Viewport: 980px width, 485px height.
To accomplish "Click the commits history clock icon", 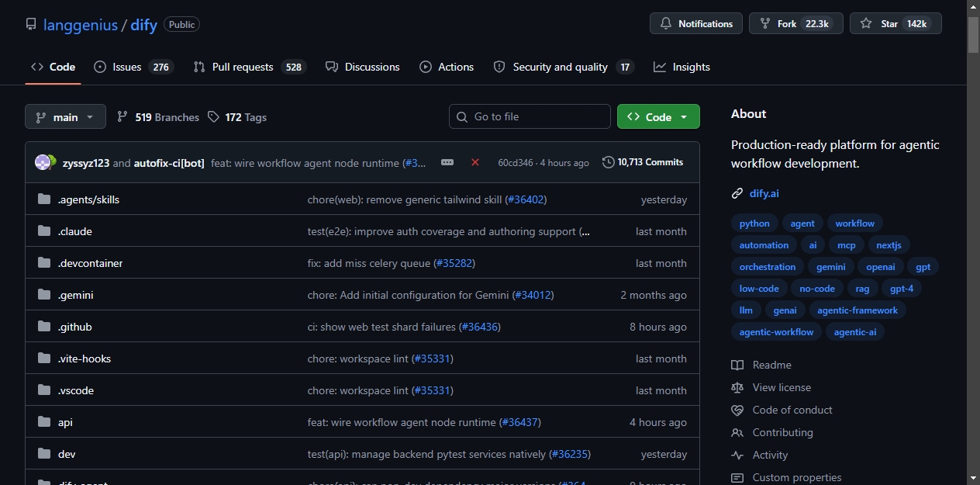I will coord(609,162).
